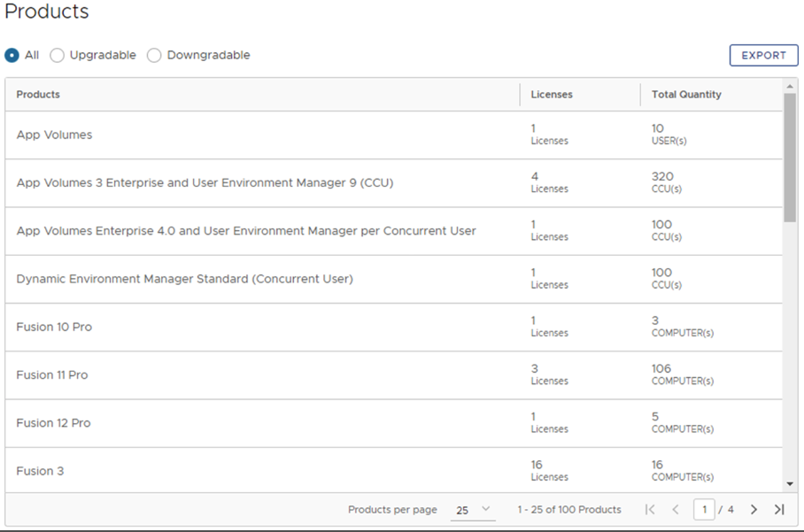Click the scrollbar up arrow
Image resolution: width=804 pixels, height=532 pixels.
pos(791,86)
